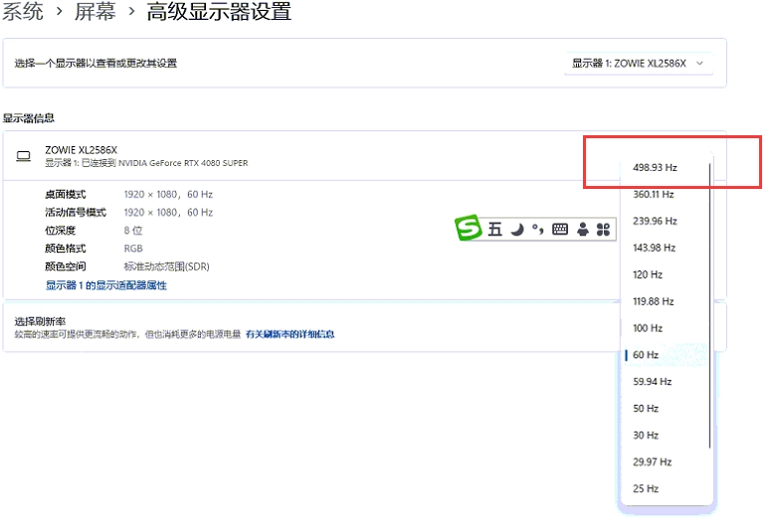Click the person account icon in Sogou bar
The image size is (773, 532).
[583, 229]
